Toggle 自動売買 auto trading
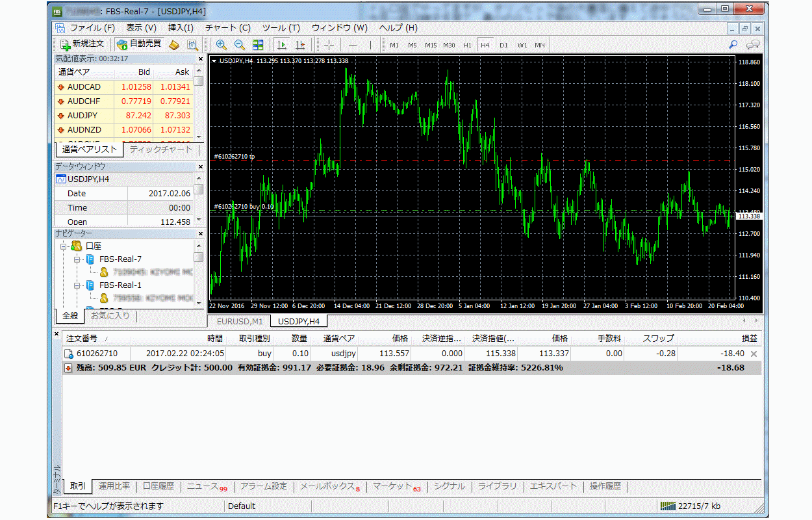This screenshot has width=812, height=520. [x=138, y=44]
